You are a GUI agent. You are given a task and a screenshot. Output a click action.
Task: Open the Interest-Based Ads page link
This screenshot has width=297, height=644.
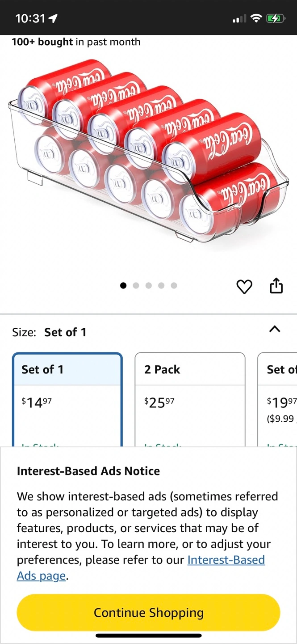point(226,560)
